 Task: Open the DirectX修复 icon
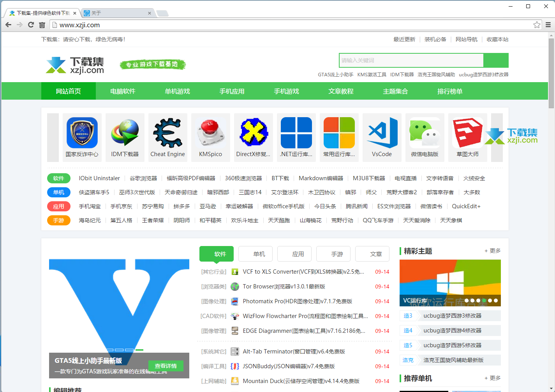[x=253, y=133]
